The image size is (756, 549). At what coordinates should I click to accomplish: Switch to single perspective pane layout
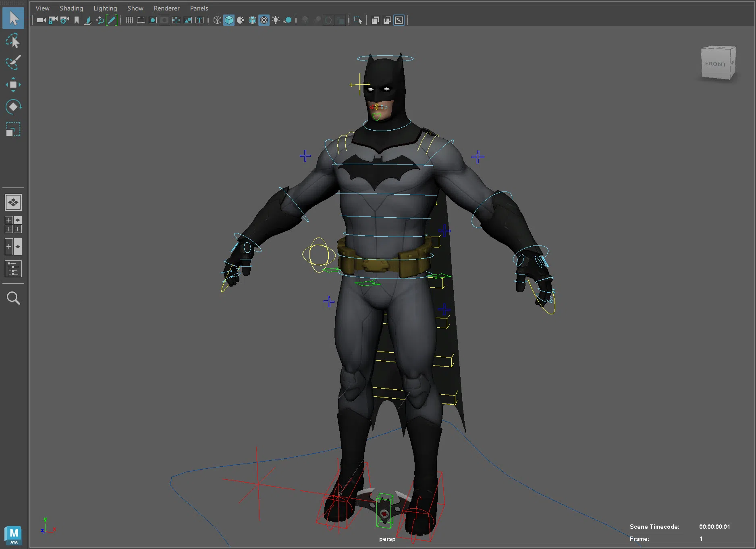[13, 202]
